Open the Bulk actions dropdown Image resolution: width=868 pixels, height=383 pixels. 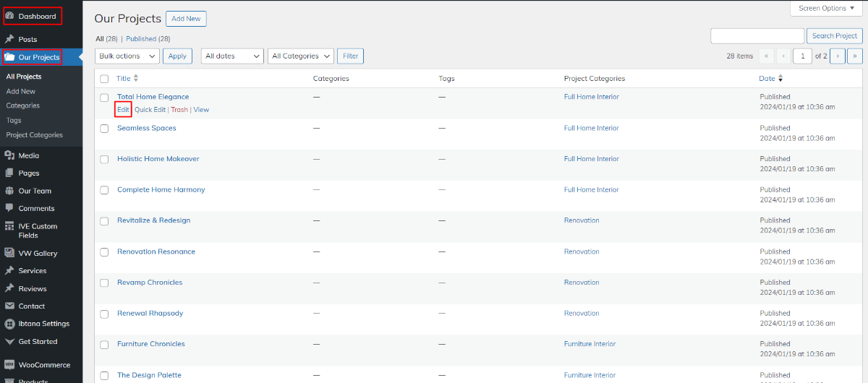point(127,56)
